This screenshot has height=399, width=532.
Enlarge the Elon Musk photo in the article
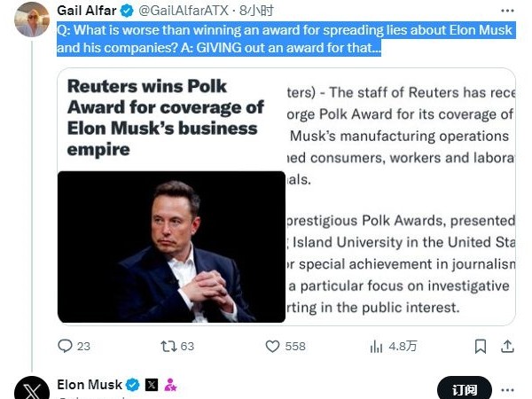171,246
